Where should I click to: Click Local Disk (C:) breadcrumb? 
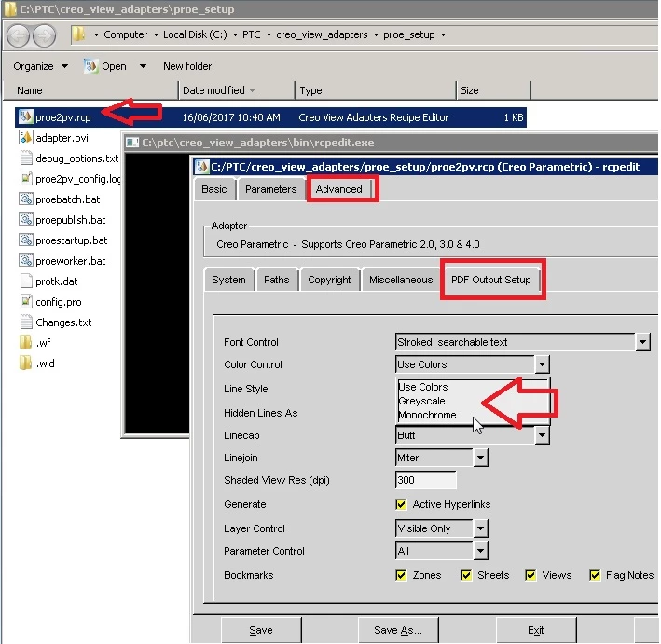coord(195,34)
